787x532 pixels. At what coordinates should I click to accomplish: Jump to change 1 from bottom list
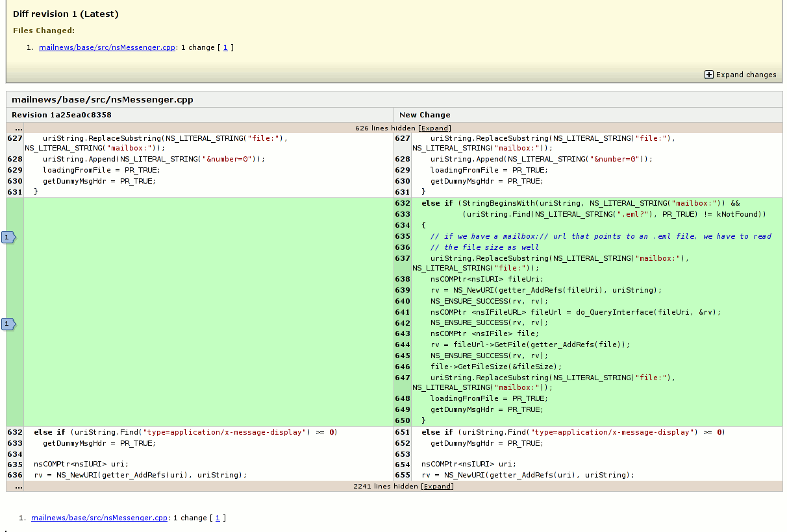[x=218, y=518]
